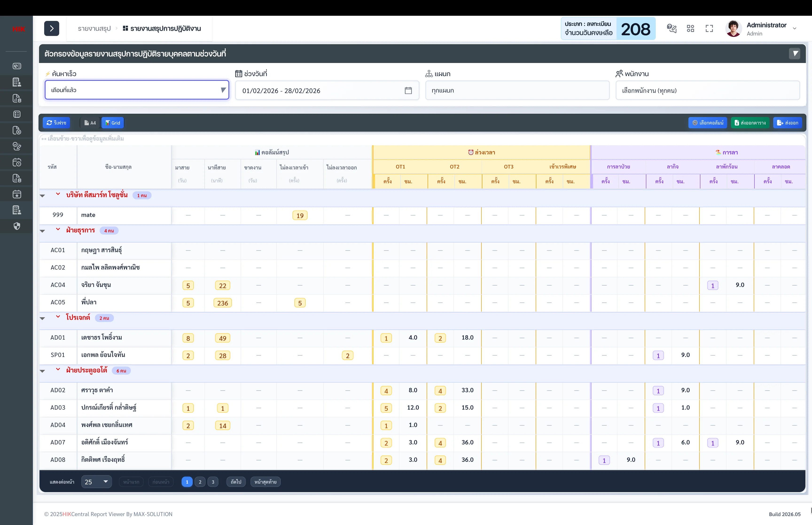Image resolution: width=812 pixels, height=525 pixels.
Task: Open the quick search dropdown
Action: (x=137, y=90)
